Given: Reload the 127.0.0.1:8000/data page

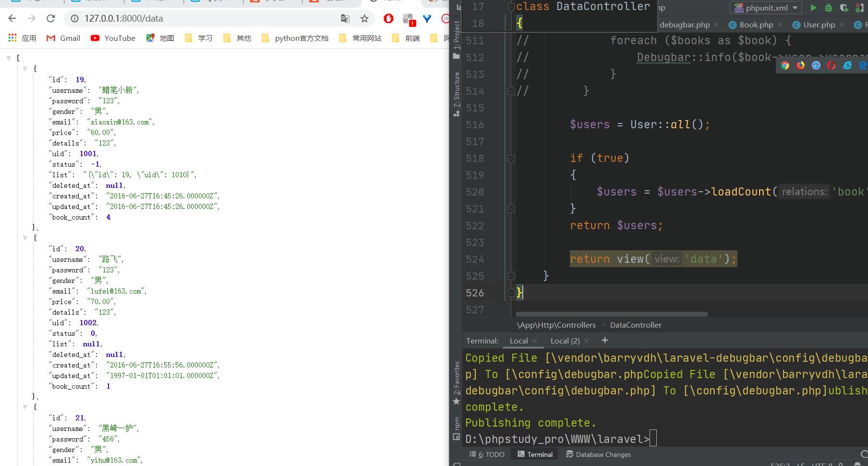Looking at the screenshot, I should tap(51, 18).
